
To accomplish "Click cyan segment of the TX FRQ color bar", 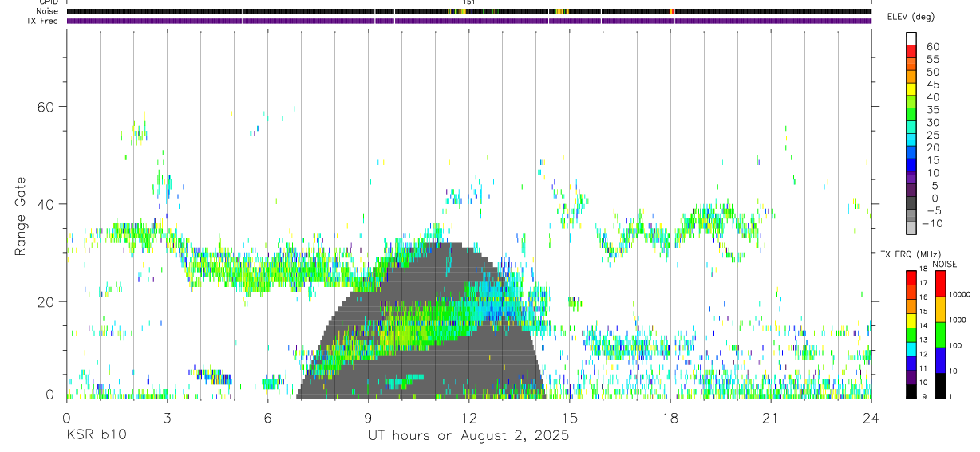I will click(x=911, y=348).
